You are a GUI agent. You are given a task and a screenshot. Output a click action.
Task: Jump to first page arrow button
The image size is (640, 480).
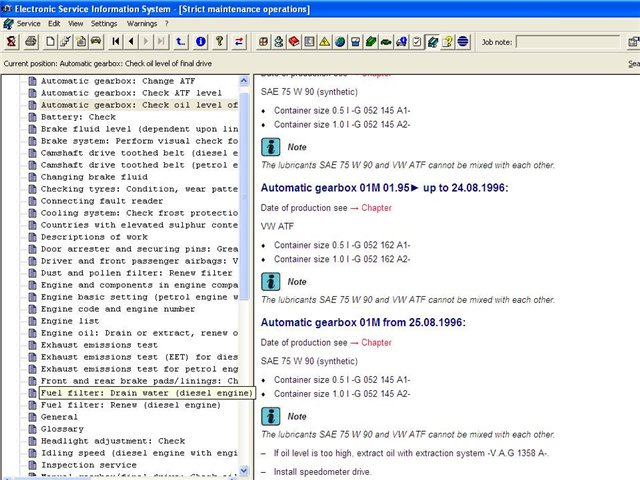click(116, 42)
